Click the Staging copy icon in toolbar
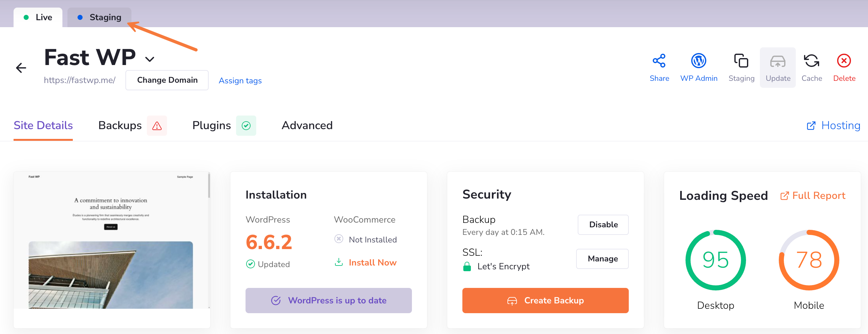This screenshot has width=868, height=334. click(741, 61)
